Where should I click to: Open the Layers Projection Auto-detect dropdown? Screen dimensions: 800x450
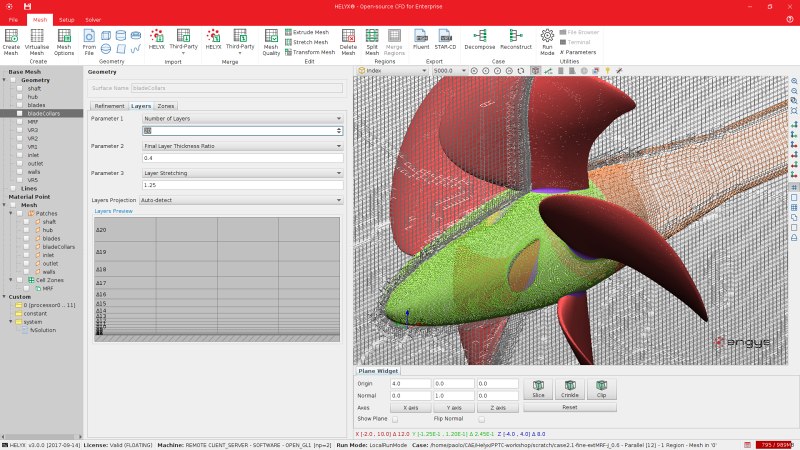click(x=241, y=199)
